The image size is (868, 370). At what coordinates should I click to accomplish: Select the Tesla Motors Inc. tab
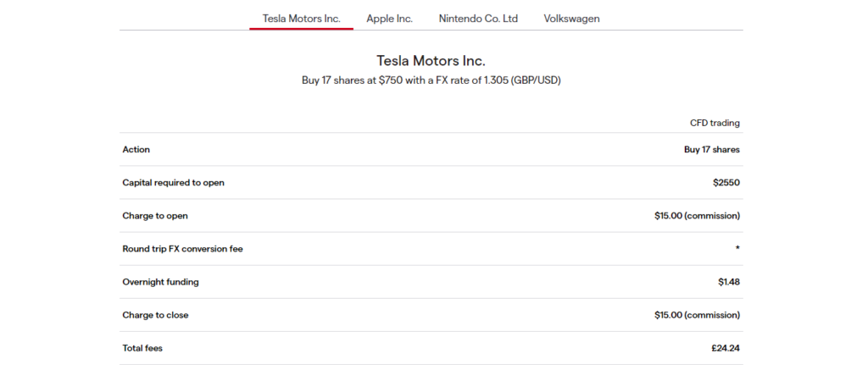301,19
